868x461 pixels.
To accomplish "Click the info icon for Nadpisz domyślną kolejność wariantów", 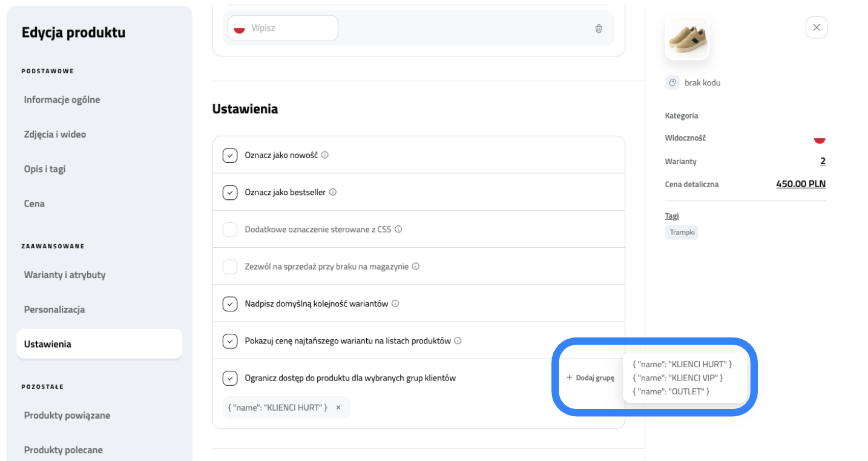I will pyautogui.click(x=395, y=303).
